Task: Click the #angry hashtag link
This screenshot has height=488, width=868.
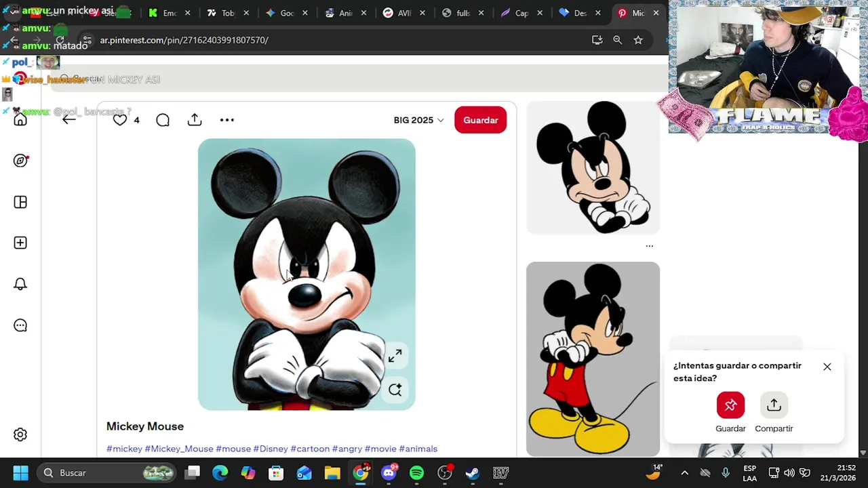Action: point(347,449)
